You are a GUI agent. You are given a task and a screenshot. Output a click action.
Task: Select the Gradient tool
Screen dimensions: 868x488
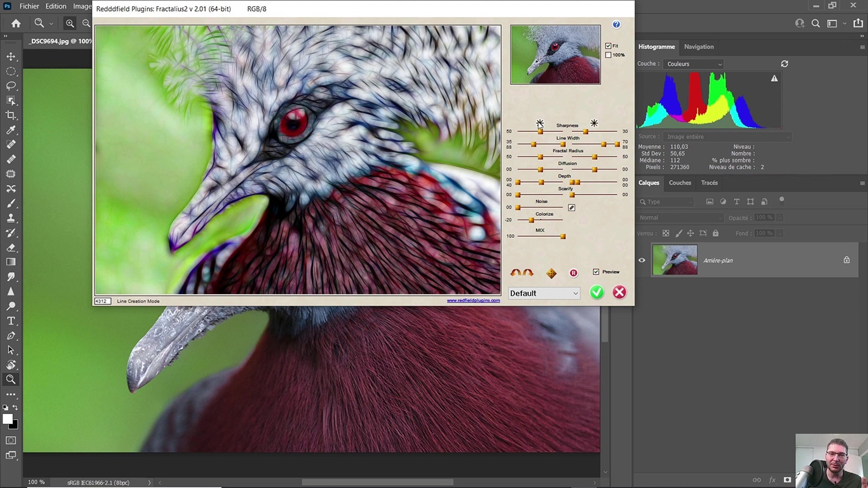click(11, 262)
